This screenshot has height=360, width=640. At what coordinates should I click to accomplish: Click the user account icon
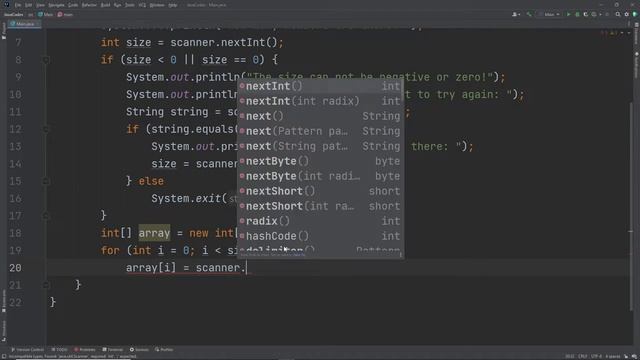(516, 14)
